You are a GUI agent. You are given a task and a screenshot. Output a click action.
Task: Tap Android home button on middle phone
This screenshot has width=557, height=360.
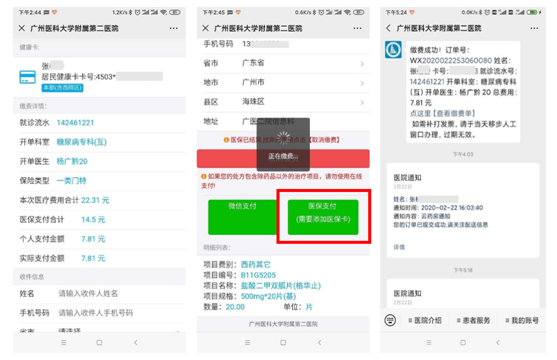(x=283, y=343)
